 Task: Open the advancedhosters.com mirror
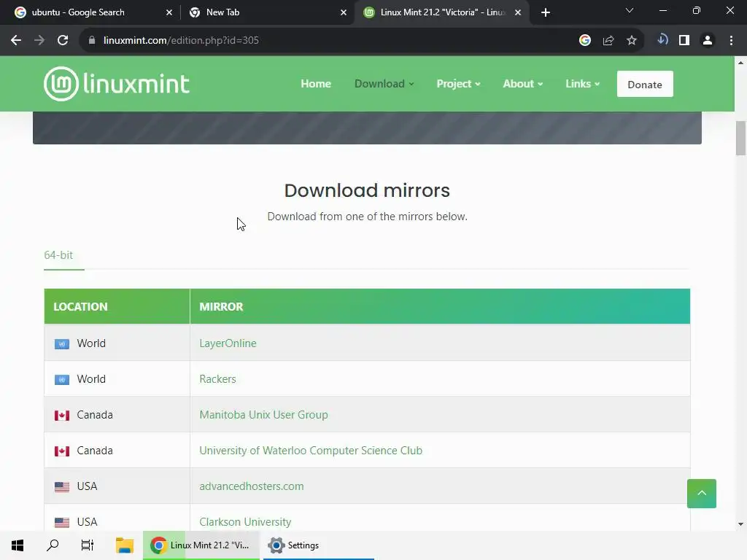point(252,486)
